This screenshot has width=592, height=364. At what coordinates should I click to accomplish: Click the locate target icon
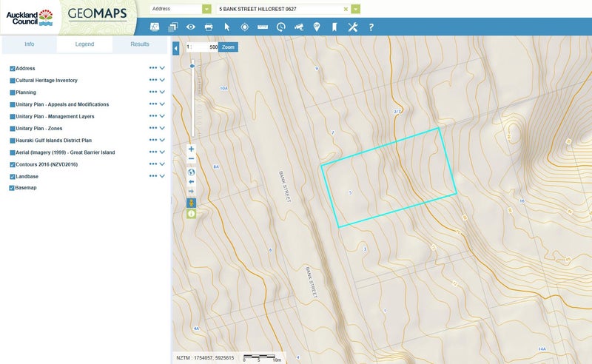tap(245, 27)
